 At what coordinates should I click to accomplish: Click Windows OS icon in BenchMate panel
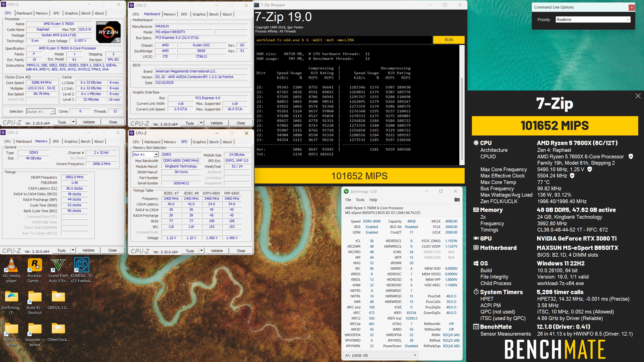coord(476,263)
